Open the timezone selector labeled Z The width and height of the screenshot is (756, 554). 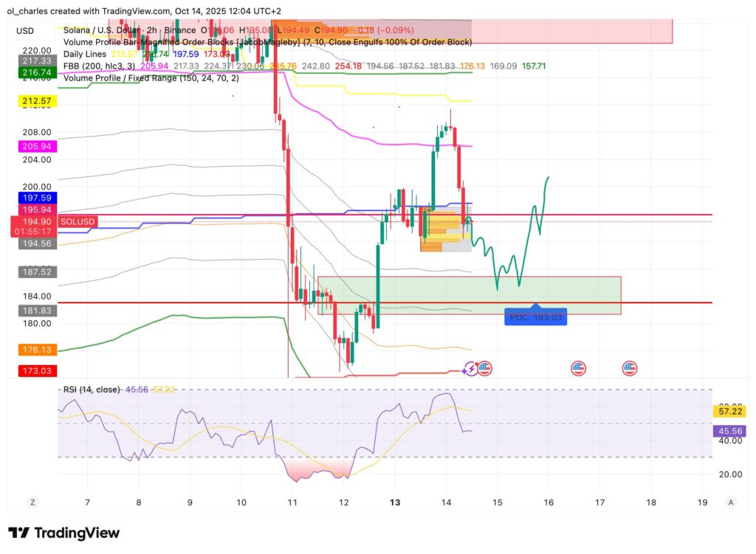(32, 502)
